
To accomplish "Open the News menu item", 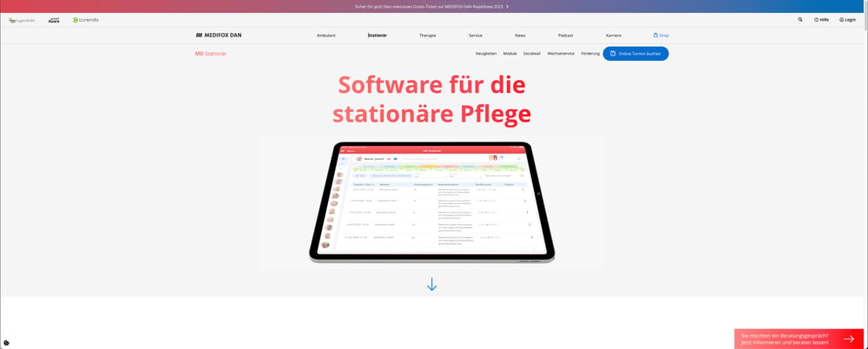I will point(520,35).
